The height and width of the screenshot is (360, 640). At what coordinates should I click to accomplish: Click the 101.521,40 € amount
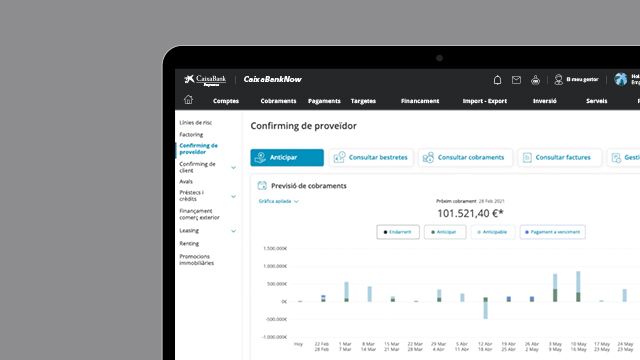470,213
